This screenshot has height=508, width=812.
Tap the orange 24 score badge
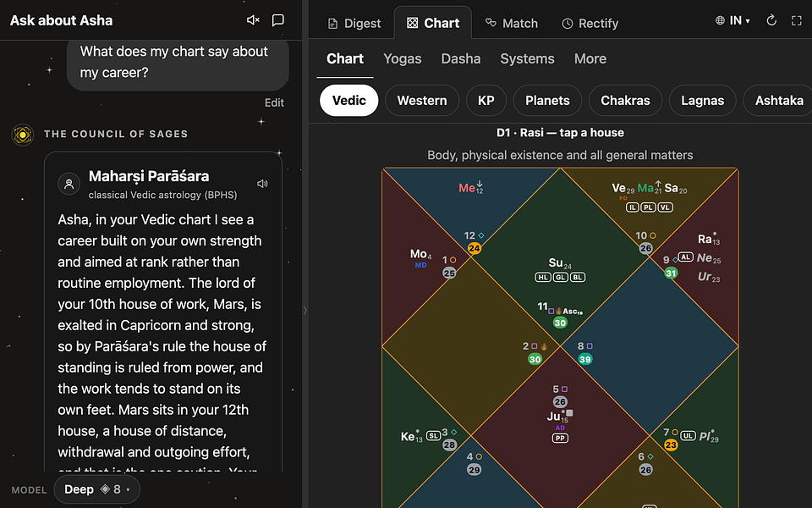475,248
